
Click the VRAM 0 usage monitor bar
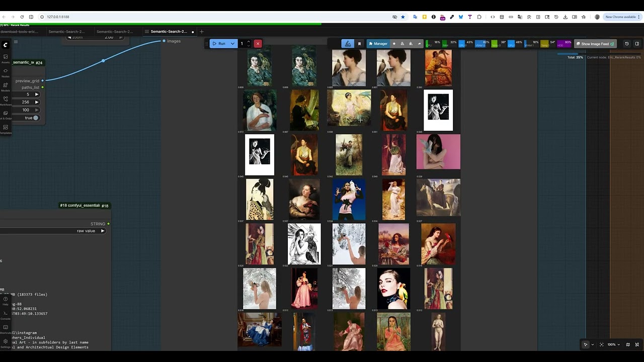482,44
